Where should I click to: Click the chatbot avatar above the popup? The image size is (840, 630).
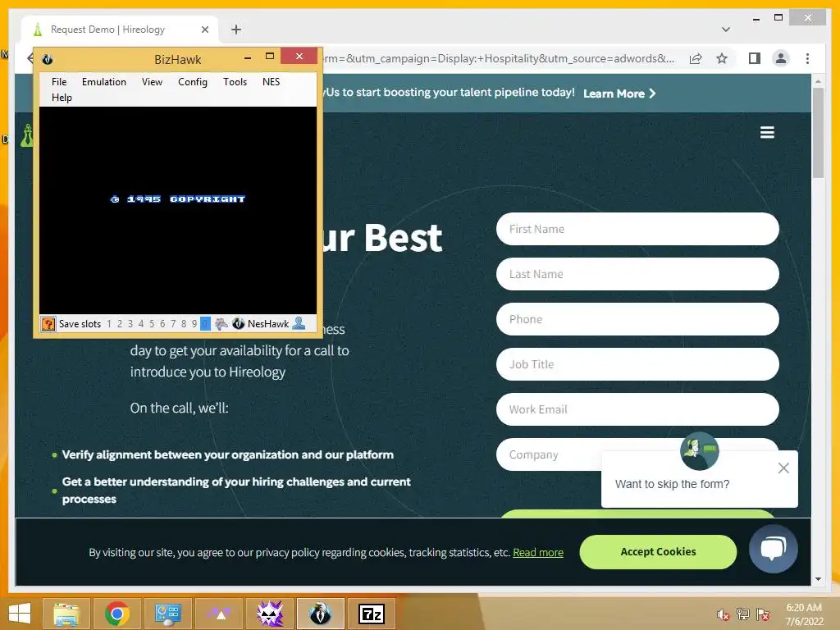coord(699,451)
